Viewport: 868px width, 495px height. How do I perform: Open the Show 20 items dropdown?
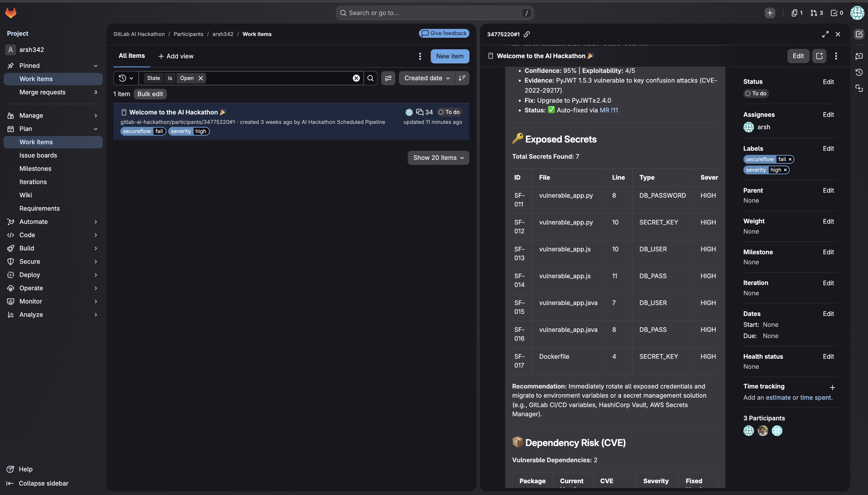coord(438,158)
